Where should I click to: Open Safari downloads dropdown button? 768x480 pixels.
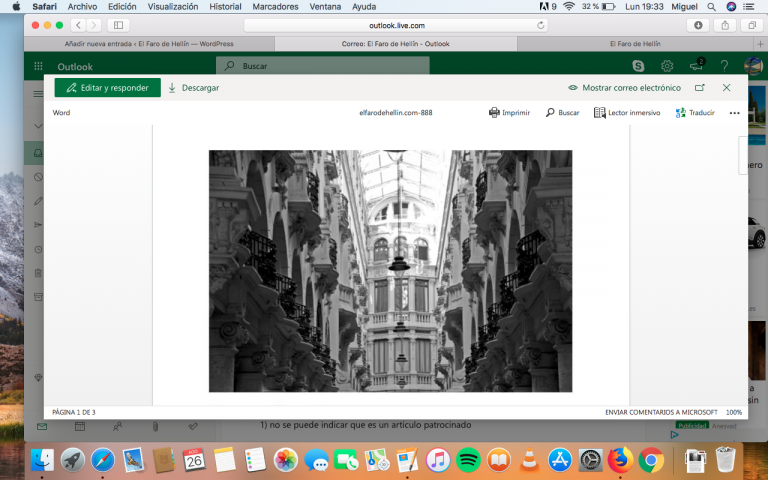tap(698, 25)
